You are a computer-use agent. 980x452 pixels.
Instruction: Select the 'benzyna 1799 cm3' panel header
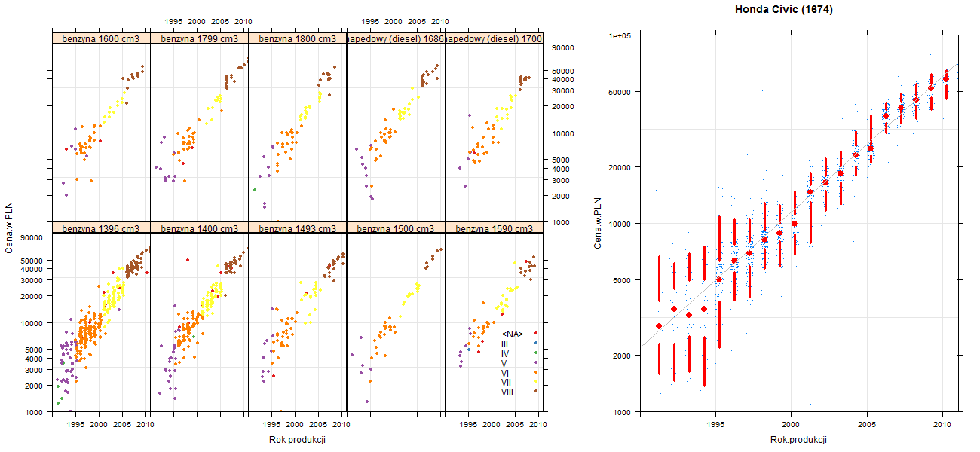pyautogui.click(x=199, y=38)
